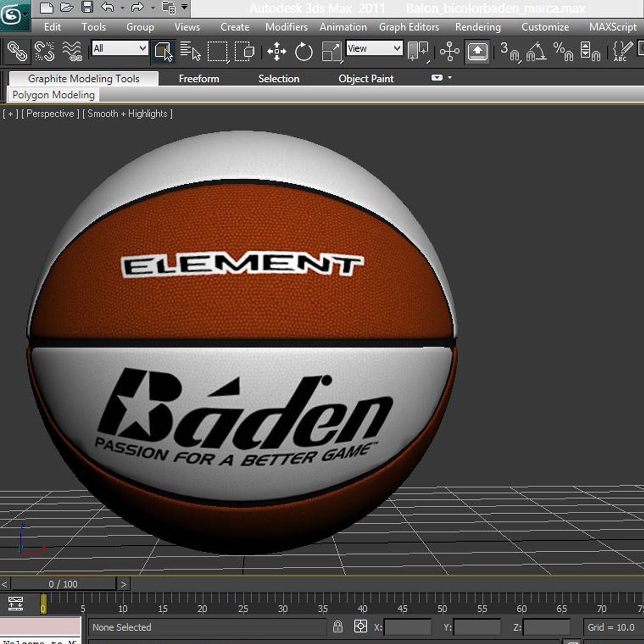
Task: Click the Select and Link chain icon
Action: pyautogui.click(x=17, y=52)
